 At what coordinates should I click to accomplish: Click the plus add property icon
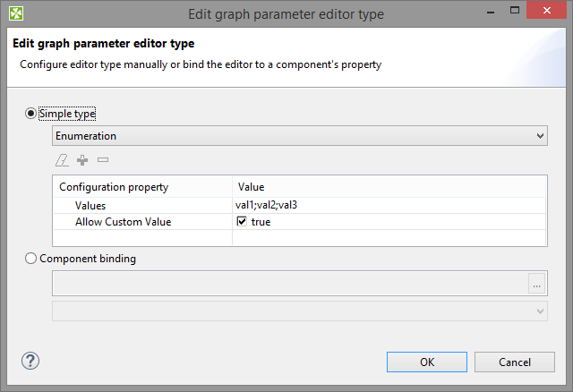tap(82, 160)
